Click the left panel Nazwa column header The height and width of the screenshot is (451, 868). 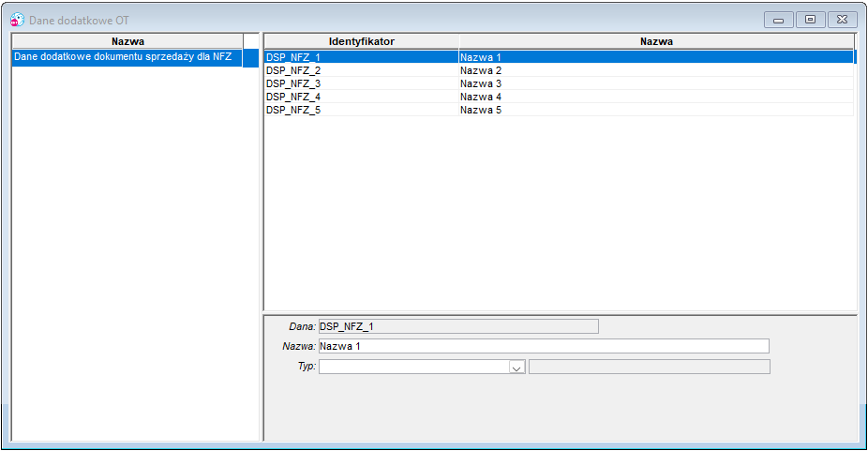tap(127, 41)
